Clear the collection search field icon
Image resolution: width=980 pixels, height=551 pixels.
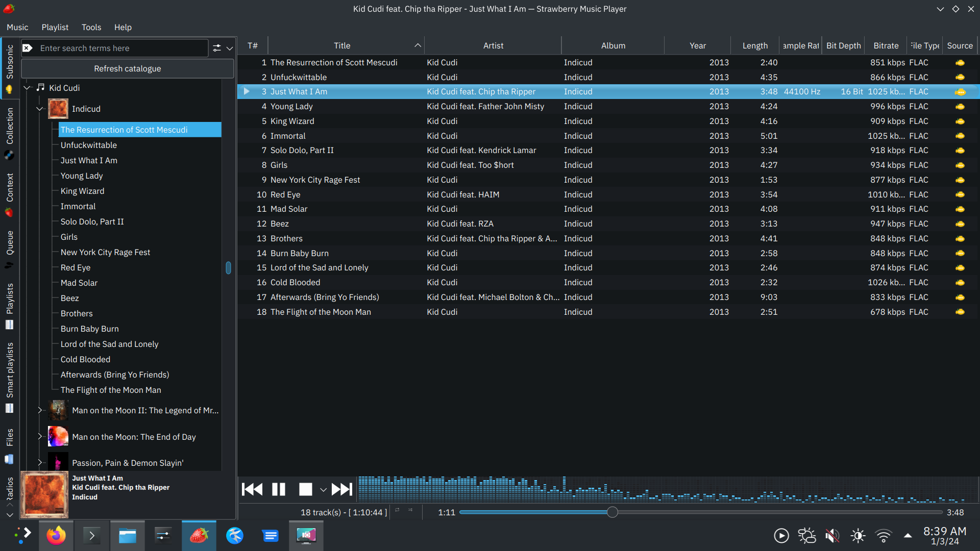[28, 48]
